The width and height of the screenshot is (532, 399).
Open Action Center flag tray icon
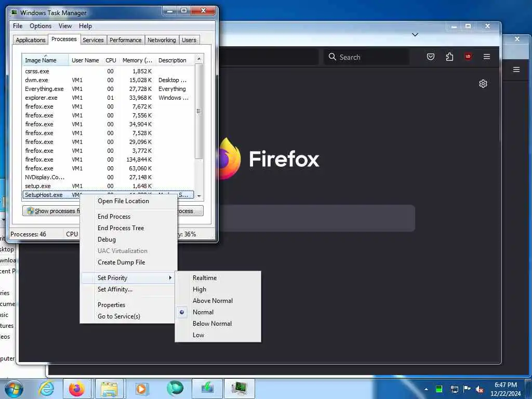pyautogui.click(x=467, y=389)
